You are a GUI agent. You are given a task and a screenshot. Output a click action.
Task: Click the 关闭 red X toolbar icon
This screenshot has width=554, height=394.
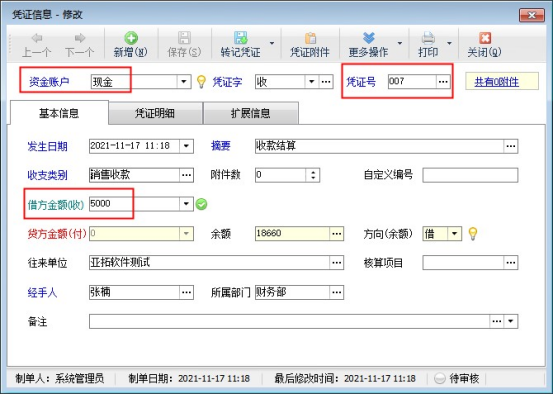pyautogui.click(x=485, y=38)
